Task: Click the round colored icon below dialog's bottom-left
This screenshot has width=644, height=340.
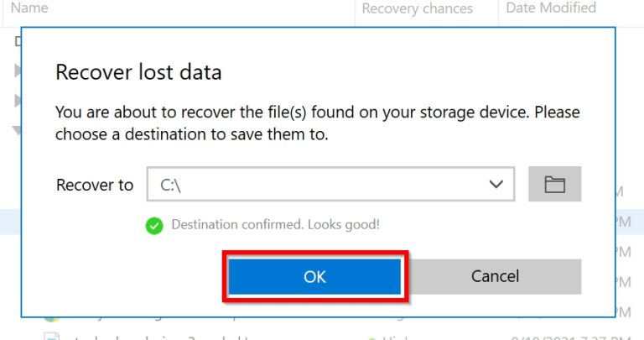Action: click(x=50, y=320)
